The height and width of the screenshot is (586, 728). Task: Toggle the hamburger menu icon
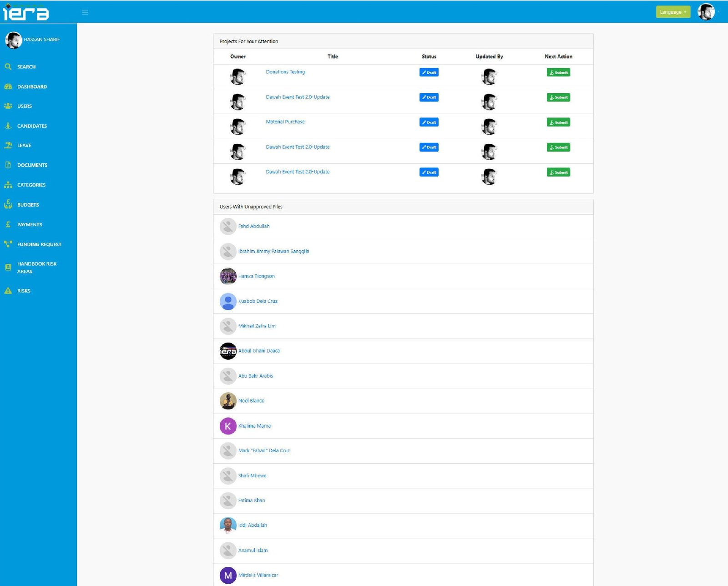pyautogui.click(x=85, y=12)
